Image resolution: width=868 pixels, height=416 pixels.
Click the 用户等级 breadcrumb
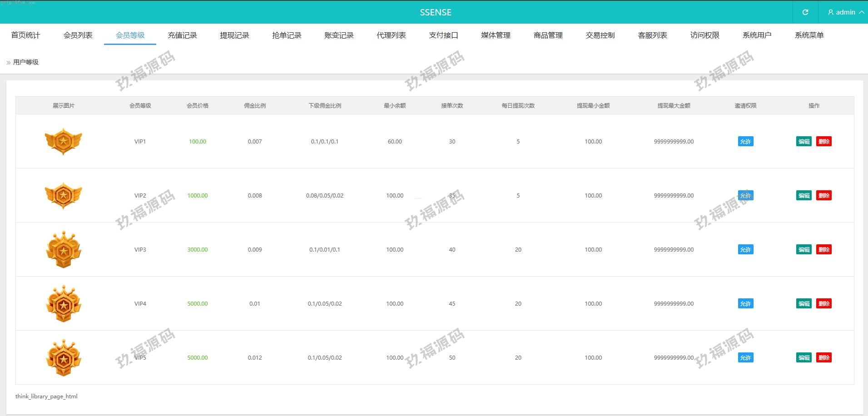(26, 62)
